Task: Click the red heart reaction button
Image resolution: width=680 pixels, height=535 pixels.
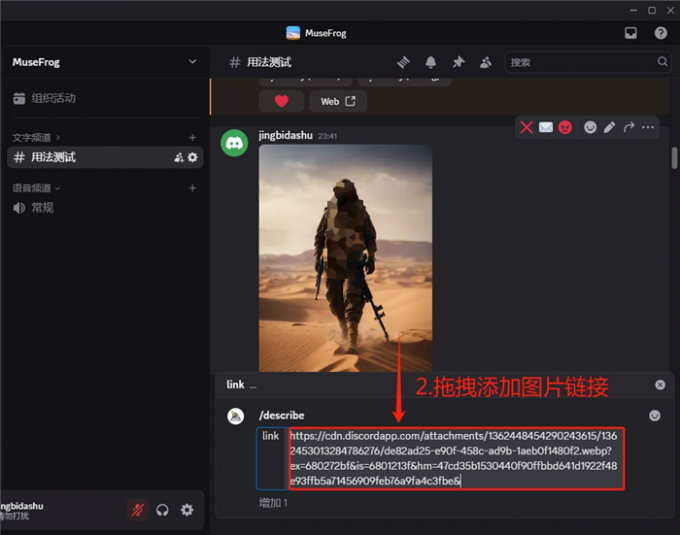Action: [x=281, y=101]
